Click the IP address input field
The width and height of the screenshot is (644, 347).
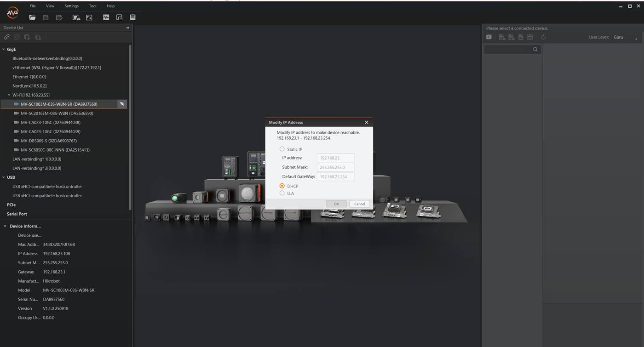click(x=335, y=158)
